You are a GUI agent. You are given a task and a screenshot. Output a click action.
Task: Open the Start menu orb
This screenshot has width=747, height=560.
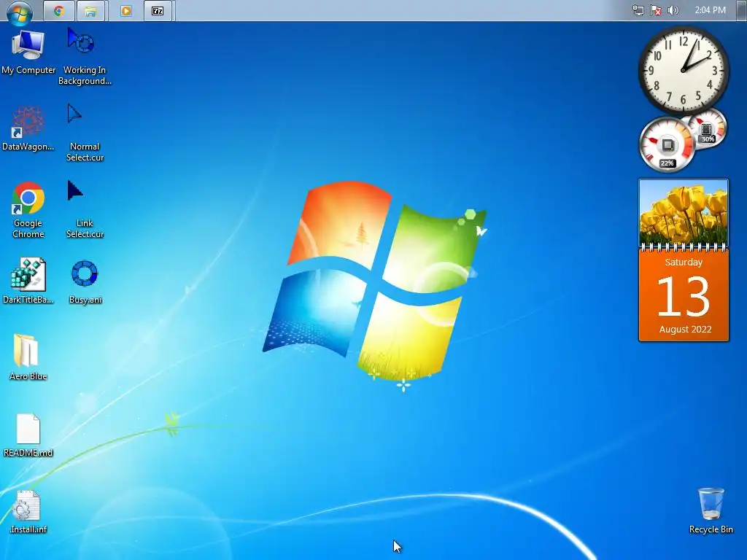click(20, 12)
